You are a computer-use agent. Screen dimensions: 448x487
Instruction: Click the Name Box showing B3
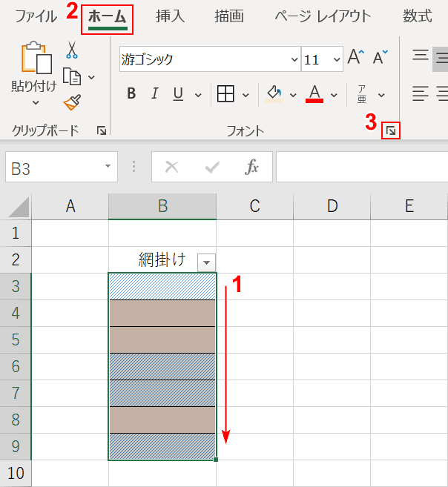[62, 167]
